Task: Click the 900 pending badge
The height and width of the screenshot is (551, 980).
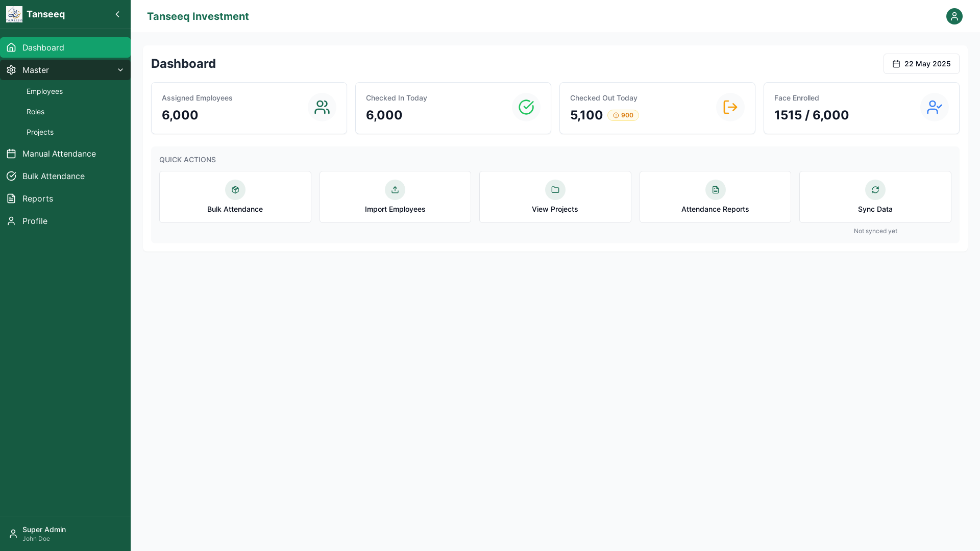Action: (x=623, y=115)
